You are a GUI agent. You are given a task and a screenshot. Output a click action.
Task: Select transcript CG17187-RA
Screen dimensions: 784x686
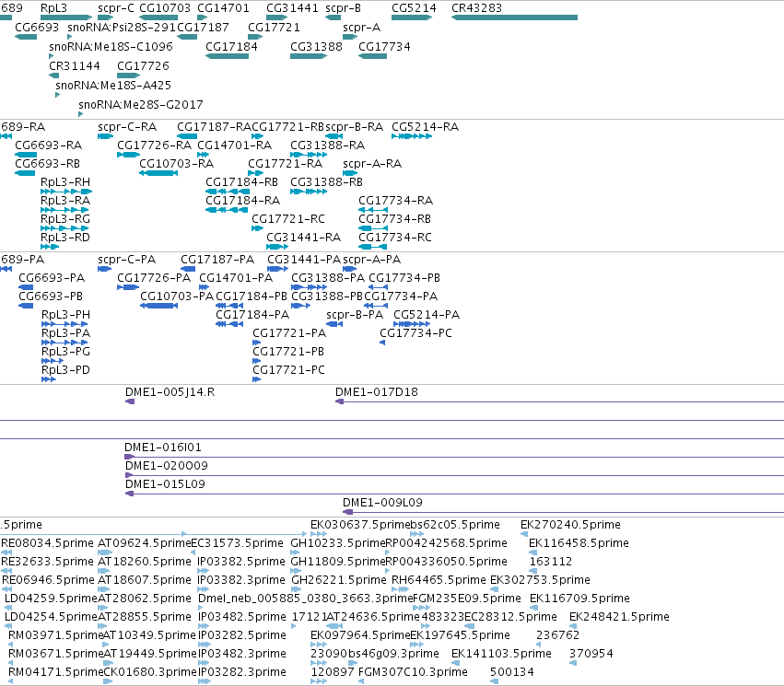click(x=214, y=127)
